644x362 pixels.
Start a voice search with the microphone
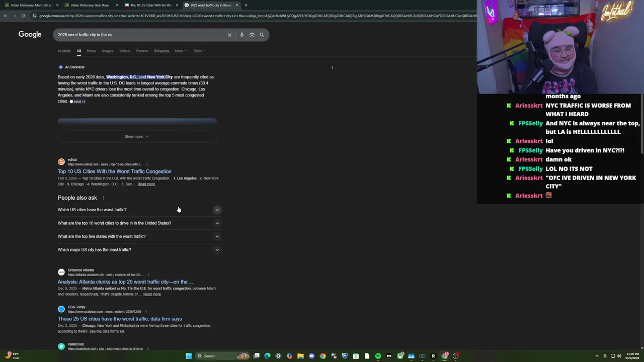tap(242, 35)
